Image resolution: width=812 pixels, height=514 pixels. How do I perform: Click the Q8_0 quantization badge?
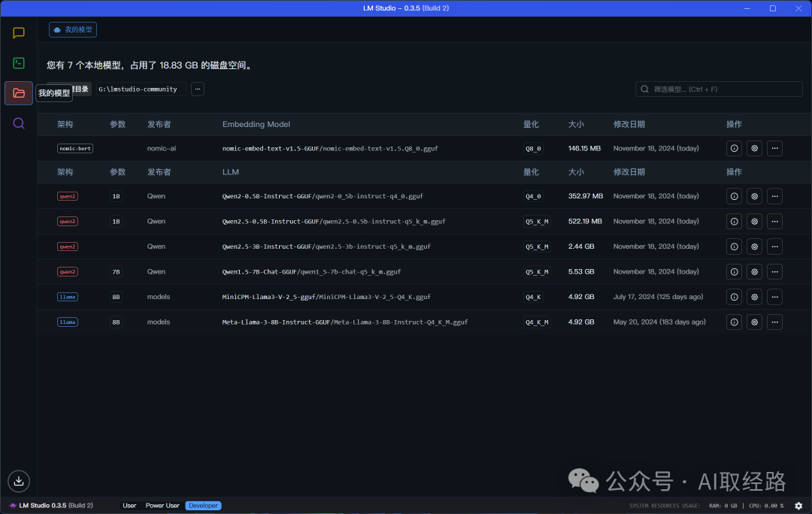coord(533,149)
